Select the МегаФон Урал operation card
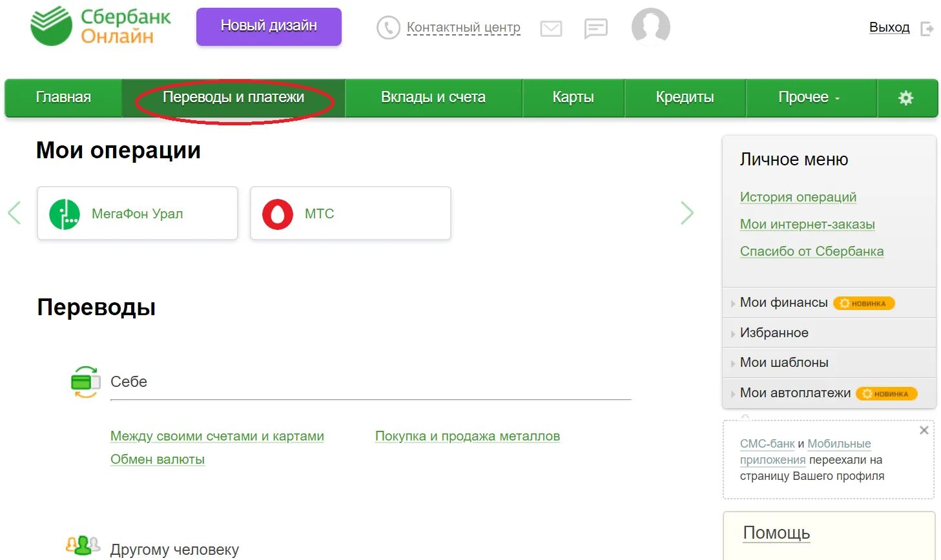941x560 pixels. coord(138,213)
